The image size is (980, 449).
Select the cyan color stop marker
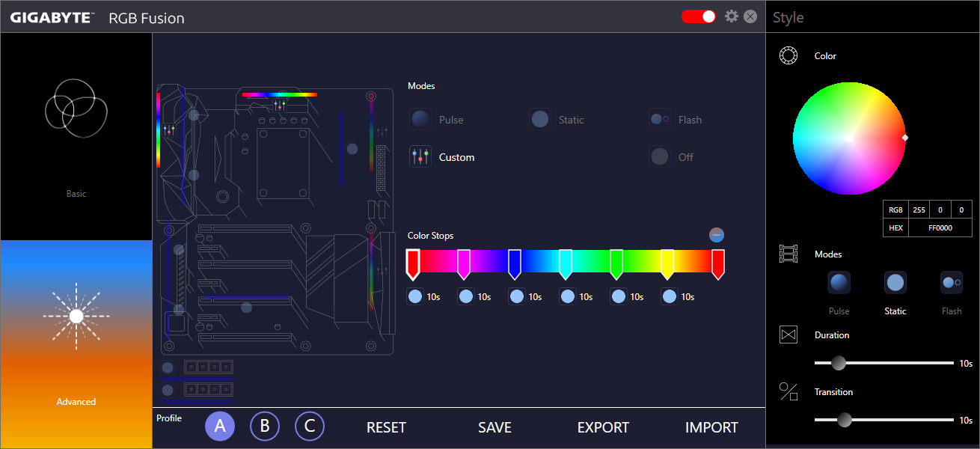tap(566, 264)
